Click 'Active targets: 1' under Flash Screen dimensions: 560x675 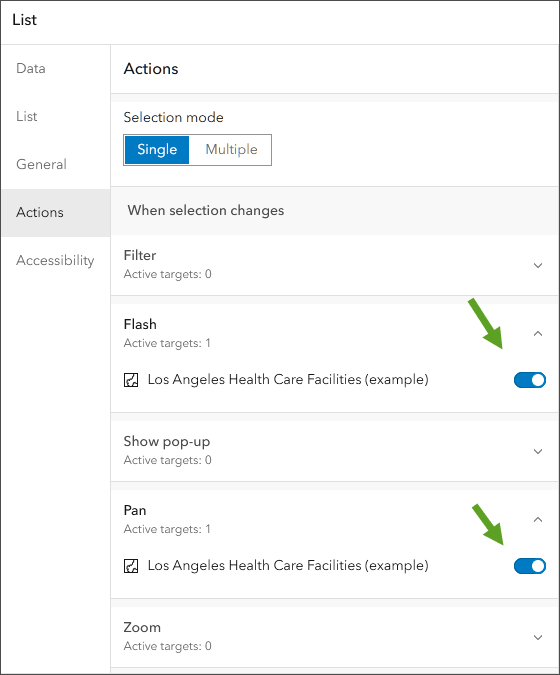(x=167, y=343)
